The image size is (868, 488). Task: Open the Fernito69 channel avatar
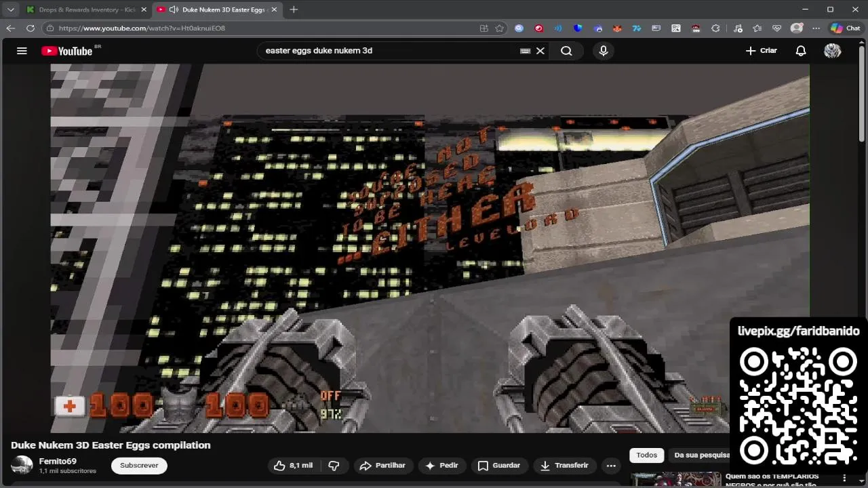(22, 466)
